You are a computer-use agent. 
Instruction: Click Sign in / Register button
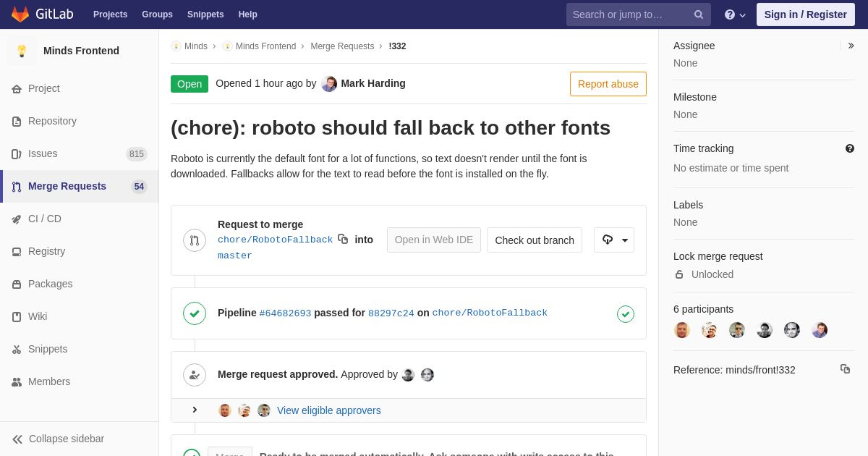click(805, 14)
